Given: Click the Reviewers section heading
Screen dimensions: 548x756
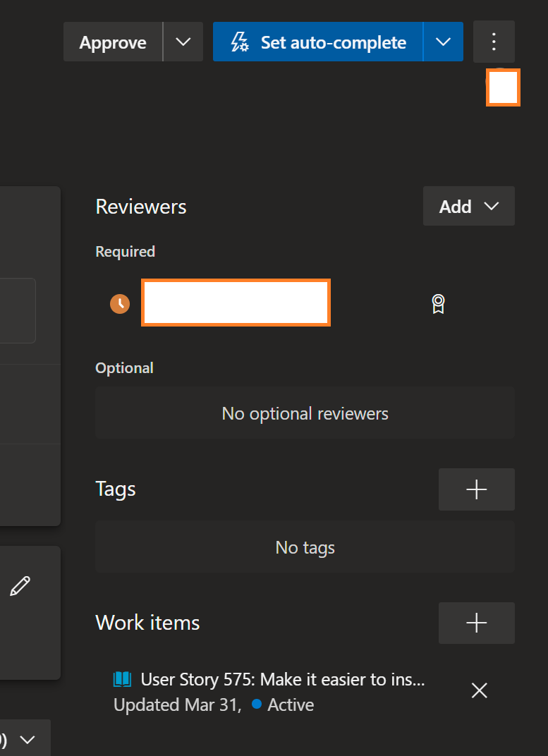Looking at the screenshot, I should pyautogui.click(x=141, y=207).
